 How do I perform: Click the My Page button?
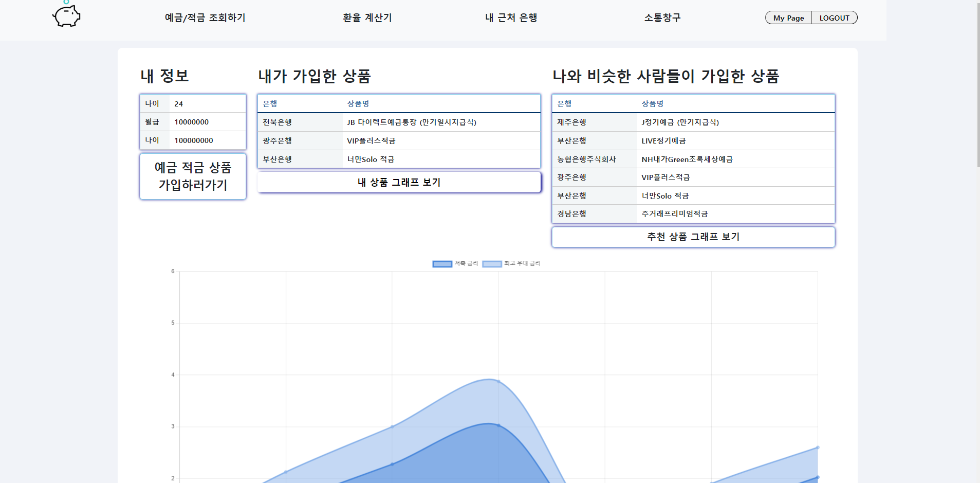(x=788, y=18)
